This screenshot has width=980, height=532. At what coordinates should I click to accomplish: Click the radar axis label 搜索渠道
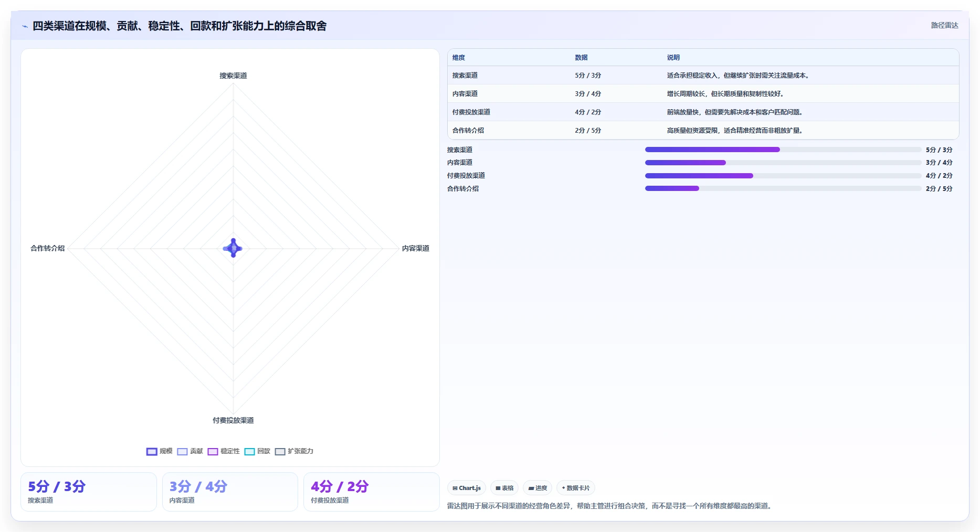pyautogui.click(x=233, y=76)
